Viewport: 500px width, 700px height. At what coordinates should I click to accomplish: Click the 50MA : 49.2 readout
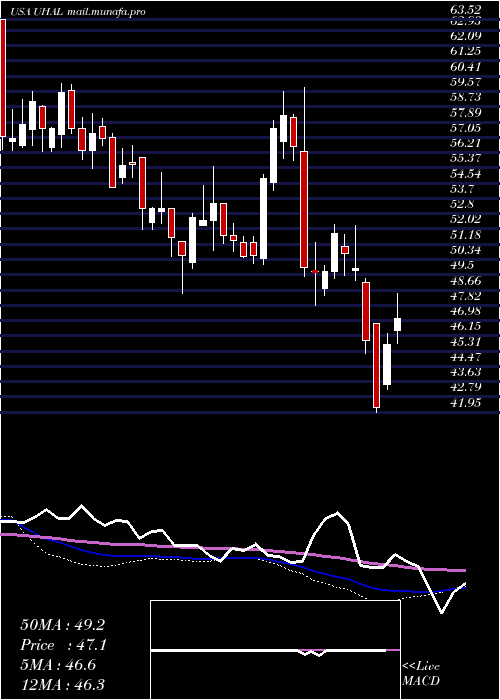[62, 625]
